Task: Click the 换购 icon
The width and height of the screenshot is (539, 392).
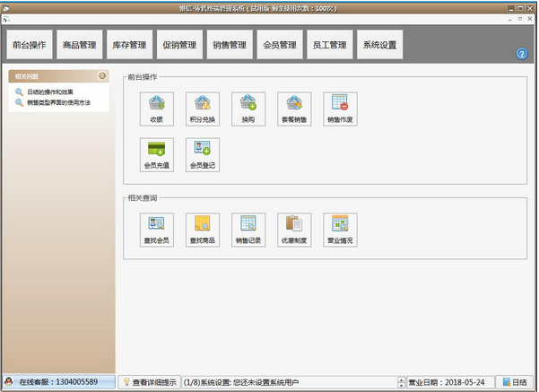Action: [x=248, y=108]
